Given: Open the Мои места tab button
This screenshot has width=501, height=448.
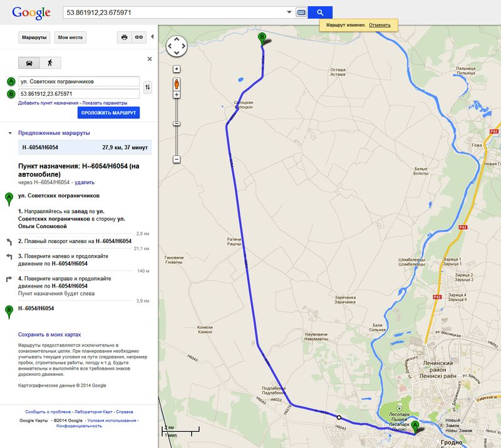Looking at the screenshot, I should [x=70, y=38].
